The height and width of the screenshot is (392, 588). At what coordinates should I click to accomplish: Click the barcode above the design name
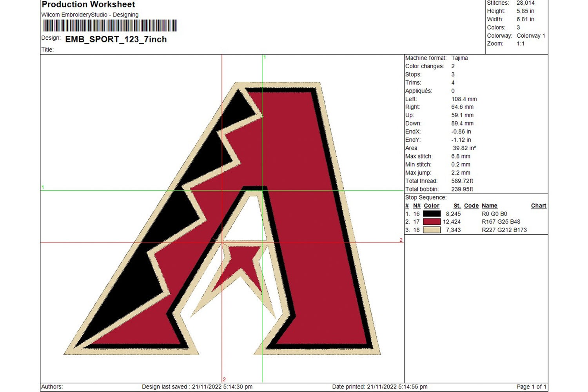click(109, 25)
